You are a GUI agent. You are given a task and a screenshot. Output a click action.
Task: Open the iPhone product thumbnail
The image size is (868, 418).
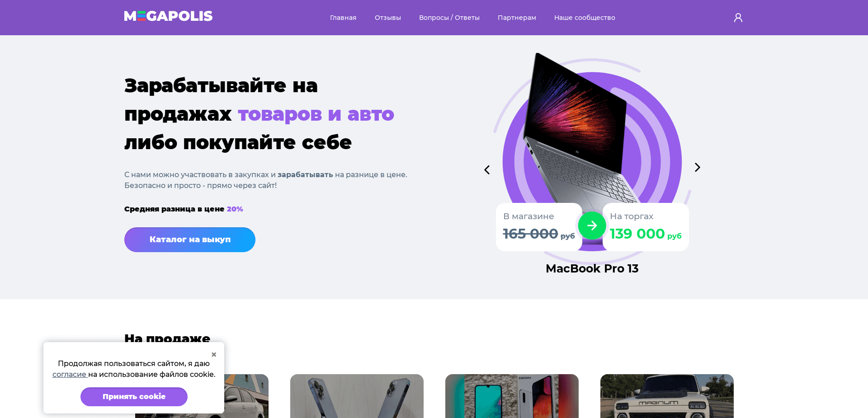pos(357,396)
